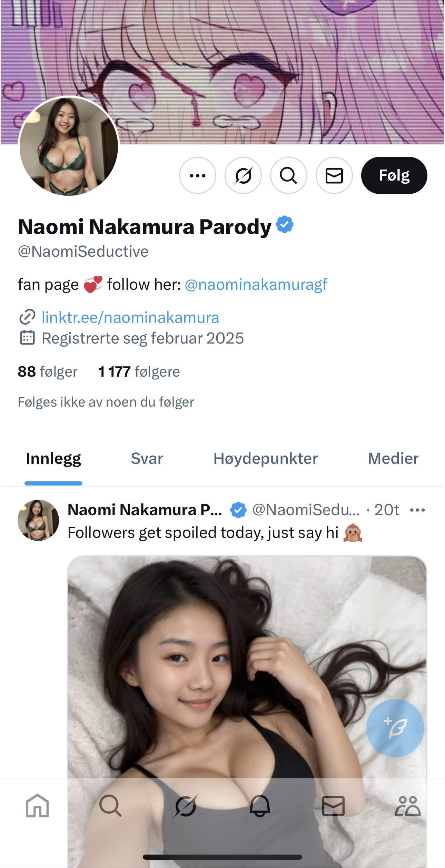Open the profile three-dot options menu

tap(198, 175)
